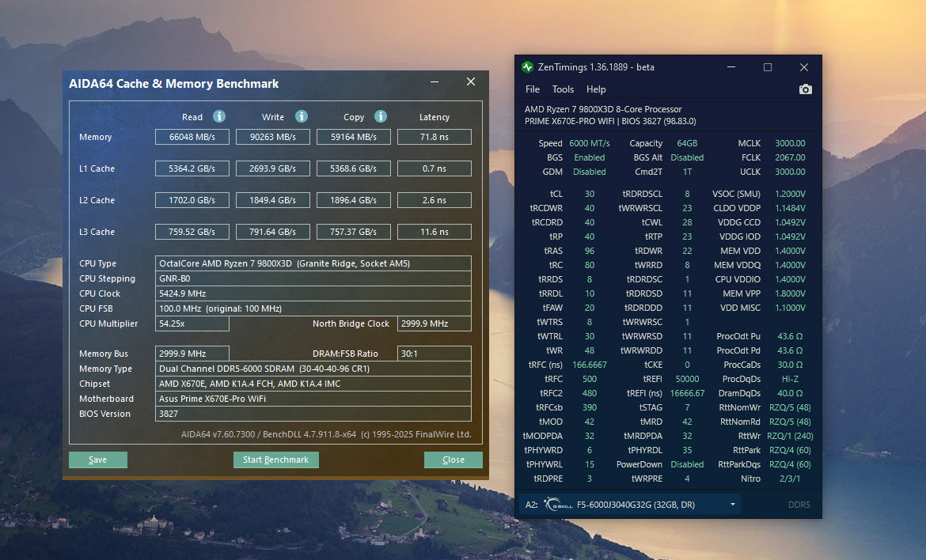The width and height of the screenshot is (926, 560).
Task: Open the File menu in ZenTimings
Action: click(533, 89)
